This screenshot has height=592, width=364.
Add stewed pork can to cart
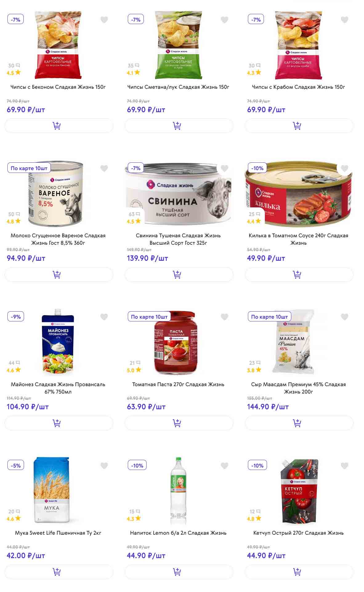(x=179, y=274)
